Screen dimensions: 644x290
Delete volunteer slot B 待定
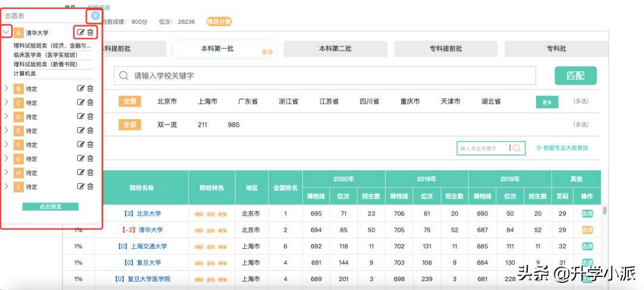point(91,88)
